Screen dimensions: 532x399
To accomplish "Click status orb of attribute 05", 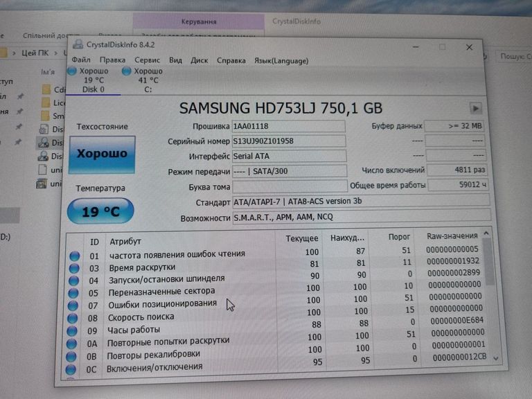I will [73, 293].
